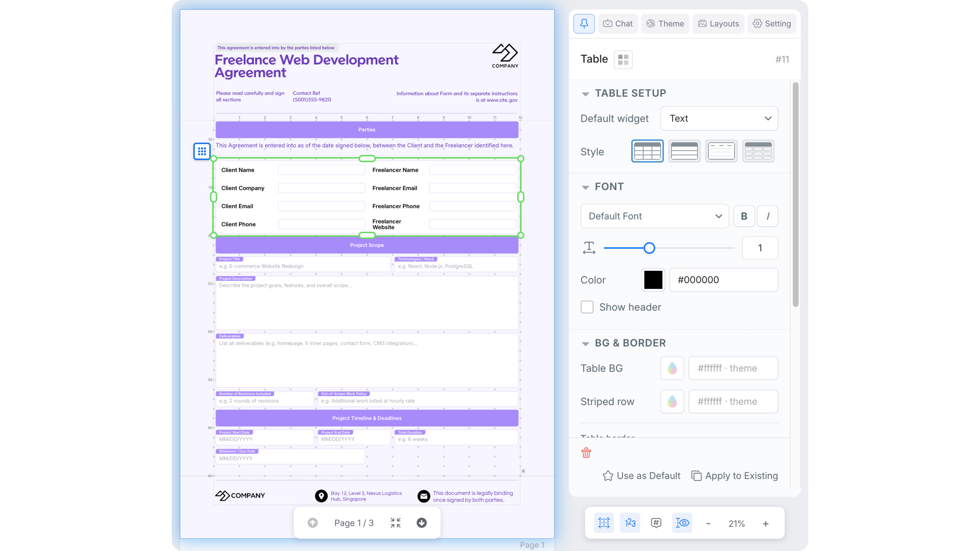The image size is (980, 551).
Task: Click the Project Timeline & Deadlines header
Action: 367,418
